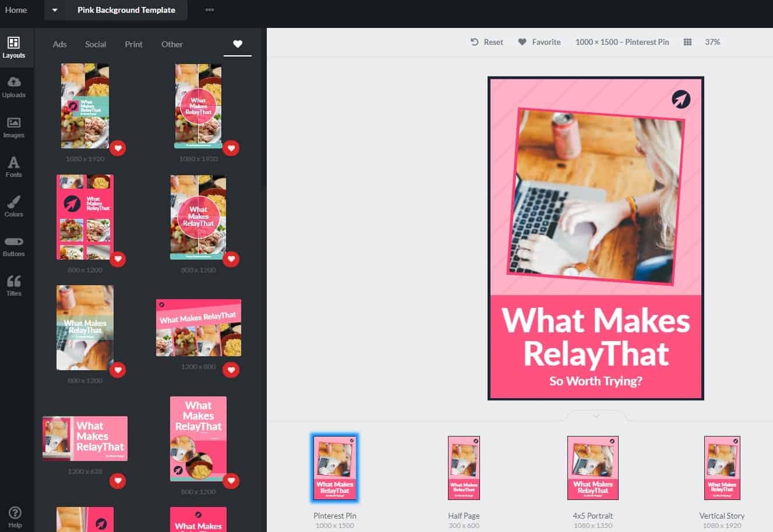Image resolution: width=773 pixels, height=532 pixels.
Task: Unfavorite the 1200 x 628 layout
Action: (118, 481)
